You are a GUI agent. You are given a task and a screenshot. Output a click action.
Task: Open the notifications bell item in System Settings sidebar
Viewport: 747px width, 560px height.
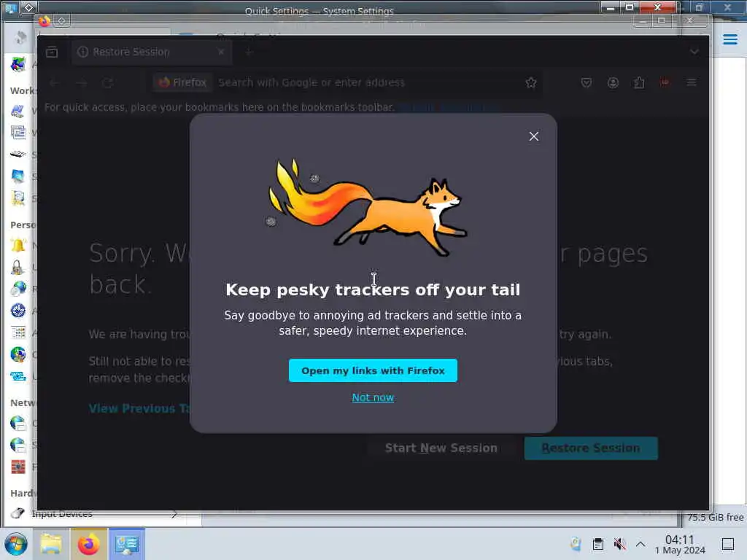18,245
